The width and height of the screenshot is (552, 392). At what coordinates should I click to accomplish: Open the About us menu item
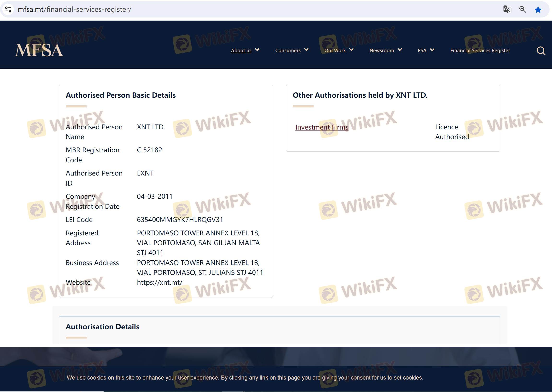[x=241, y=51]
